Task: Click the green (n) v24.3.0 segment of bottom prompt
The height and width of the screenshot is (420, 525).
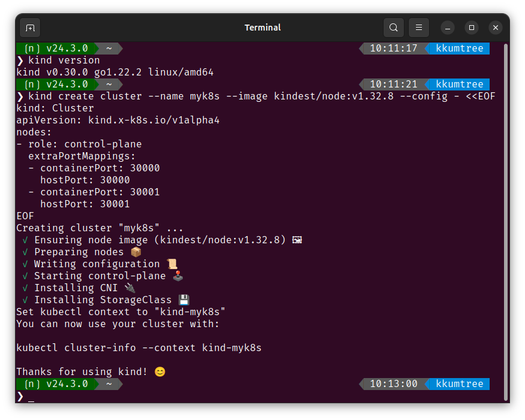Action: point(56,384)
